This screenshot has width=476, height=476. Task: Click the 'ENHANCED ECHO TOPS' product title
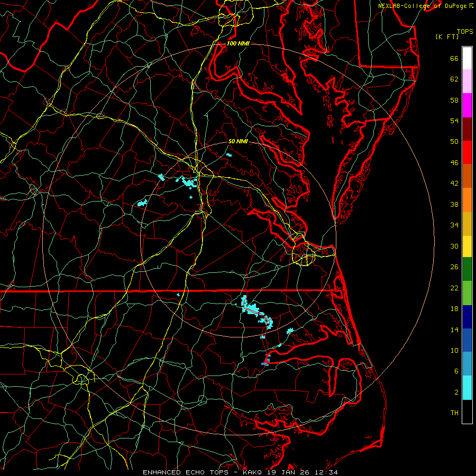coord(186,472)
